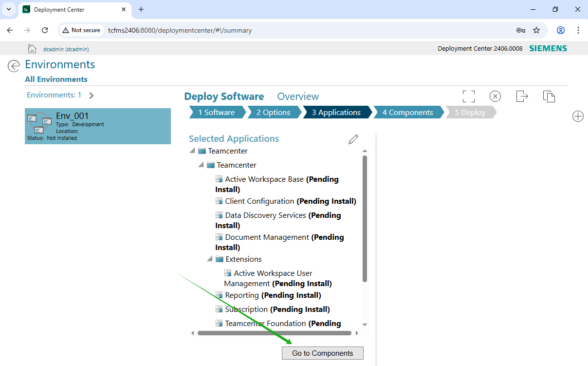The height and width of the screenshot is (366, 588).
Task: Collapse the nested Teamcenter folder node
Action: point(201,165)
